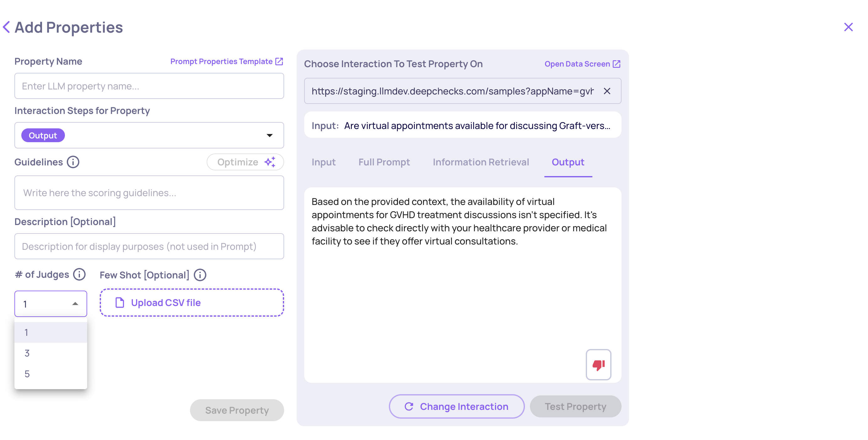Viewport: 868px width, 440px height.
Task: Click the Change Interaction button
Action: coord(456,407)
